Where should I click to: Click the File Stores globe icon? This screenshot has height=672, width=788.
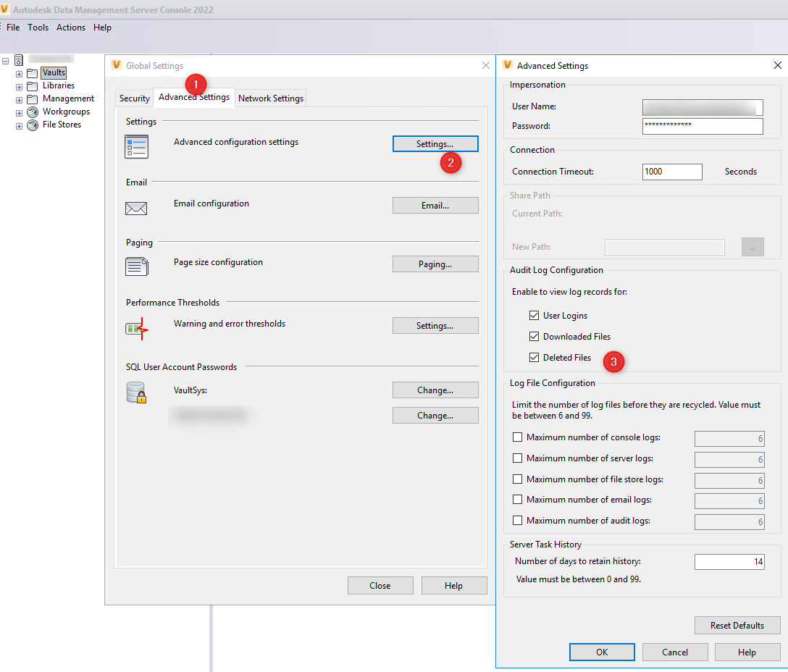tap(32, 125)
